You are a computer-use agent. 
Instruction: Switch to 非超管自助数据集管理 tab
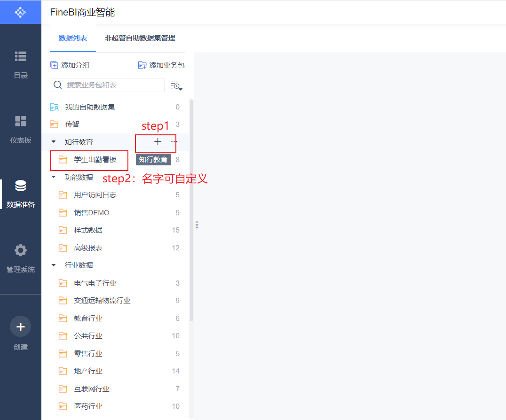140,38
